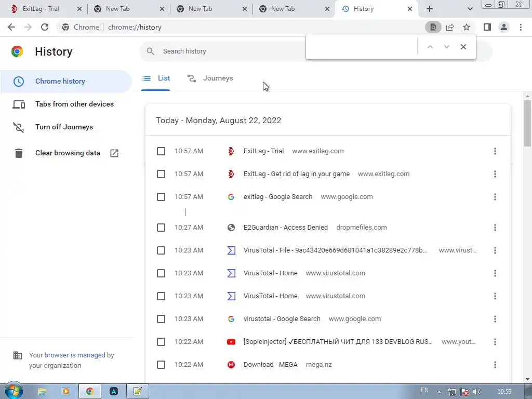The height and width of the screenshot is (399, 532).
Task: Open the profile avatar menu
Action: pos(504,27)
